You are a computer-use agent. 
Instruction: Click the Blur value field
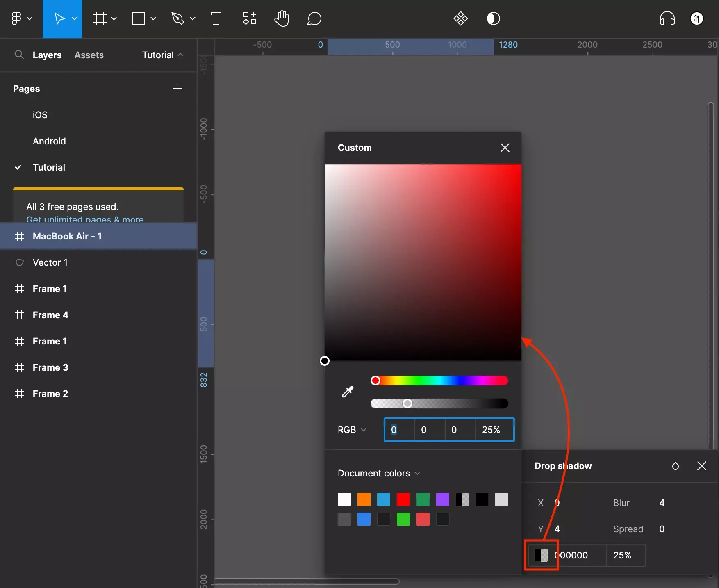[x=662, y=503]
